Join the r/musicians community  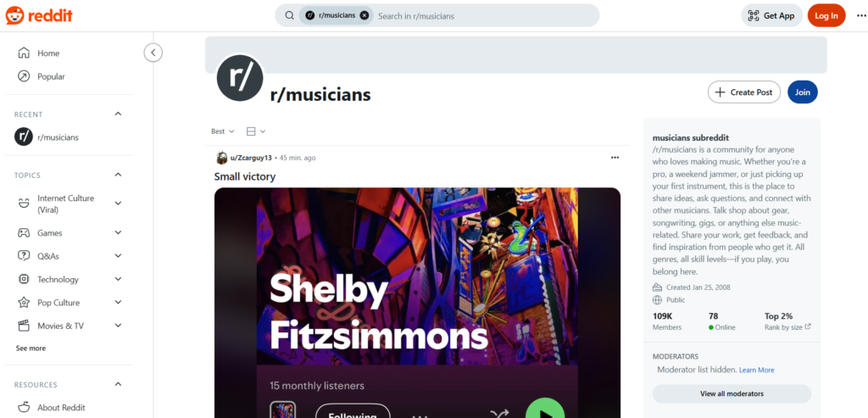click(802, 92)
